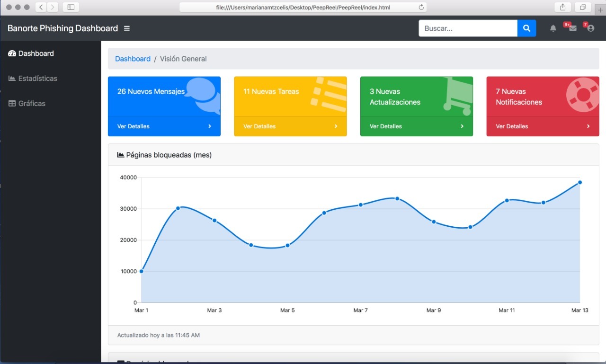Click the life ring icon on Notificaciones card
Viewport: 606px width, 364px height.
(x=583, y=95)
